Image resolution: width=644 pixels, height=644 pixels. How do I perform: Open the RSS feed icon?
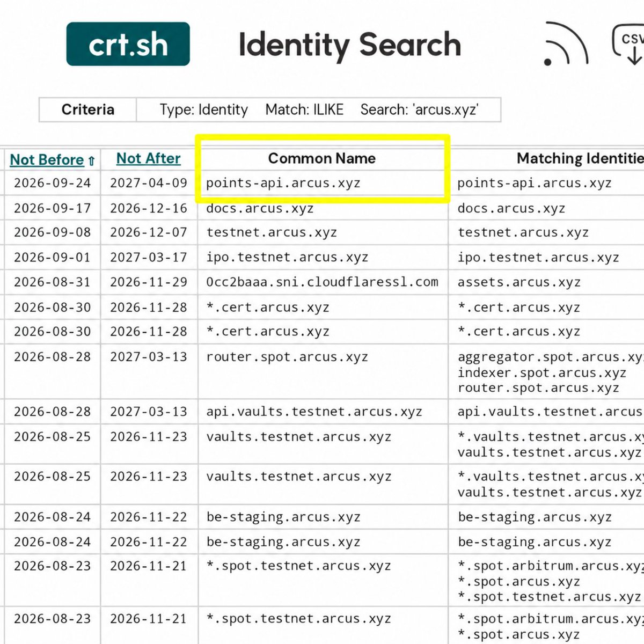pyautogui.click(x=565, y=44)
